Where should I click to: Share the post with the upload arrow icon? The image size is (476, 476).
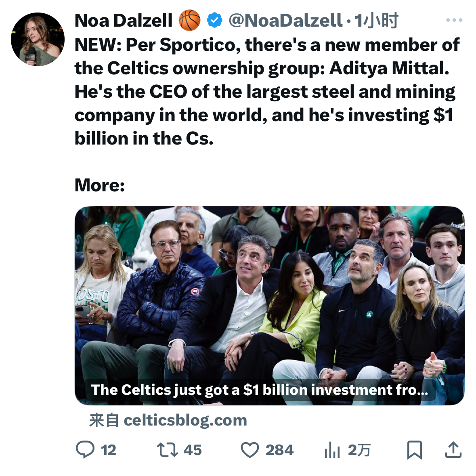453,450
